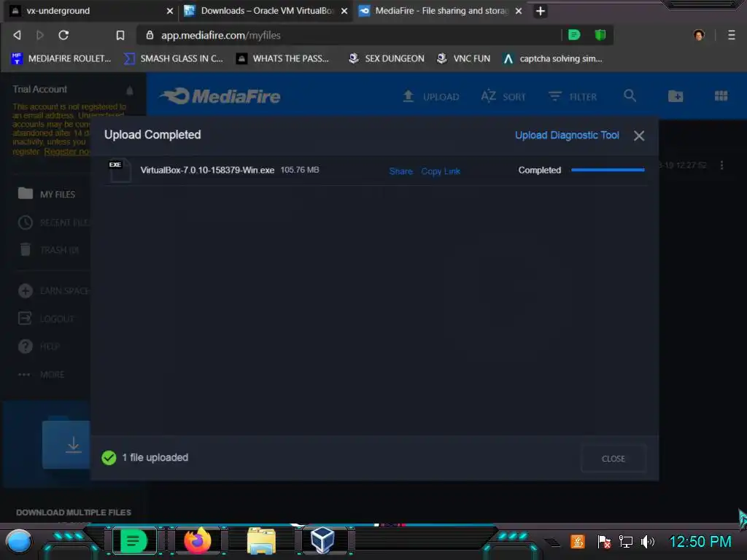
Task: Expand MORE in the sidebar
Action: (x=42, y=375)
